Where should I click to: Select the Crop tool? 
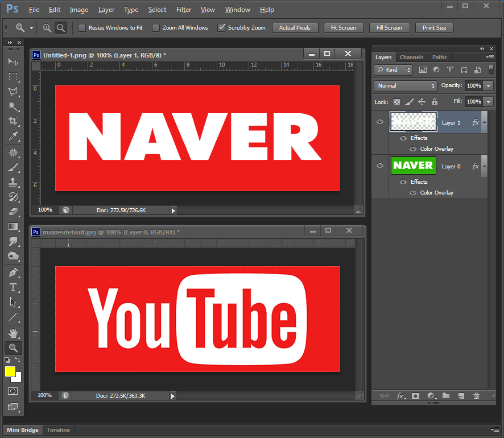[x=13, y=121]
